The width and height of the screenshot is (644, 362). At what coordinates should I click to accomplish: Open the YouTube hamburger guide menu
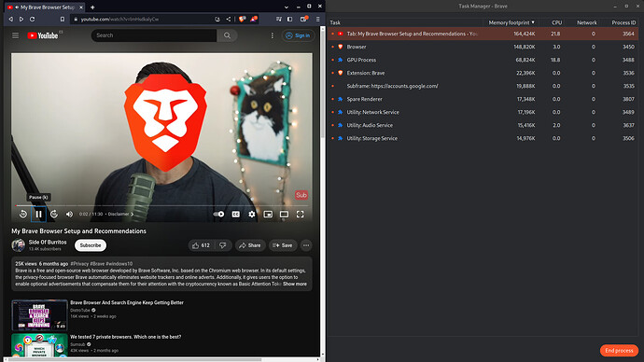tap(16, 35)
